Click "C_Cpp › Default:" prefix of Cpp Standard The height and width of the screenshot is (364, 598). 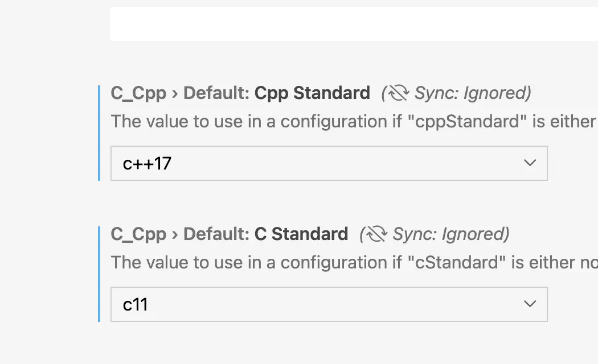pyautogui.click(x=180, y=93)
